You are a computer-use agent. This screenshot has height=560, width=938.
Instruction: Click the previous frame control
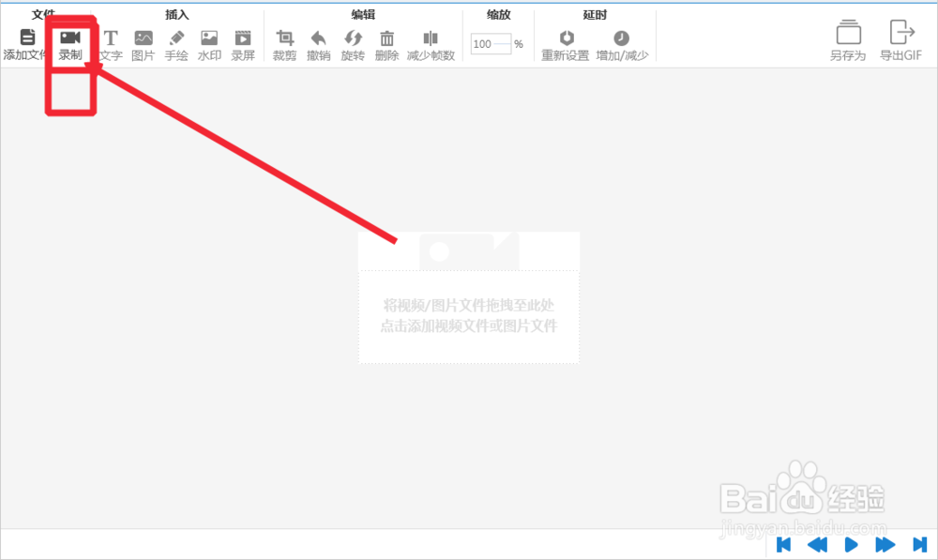pyautogui.click(x=815, y=545)
